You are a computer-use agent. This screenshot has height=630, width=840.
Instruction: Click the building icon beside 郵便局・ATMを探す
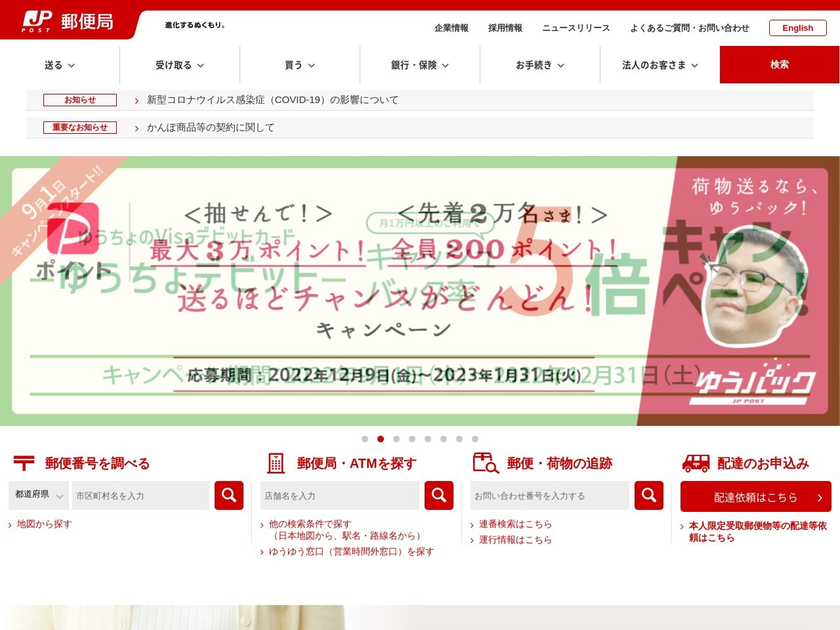click(276, 463)
